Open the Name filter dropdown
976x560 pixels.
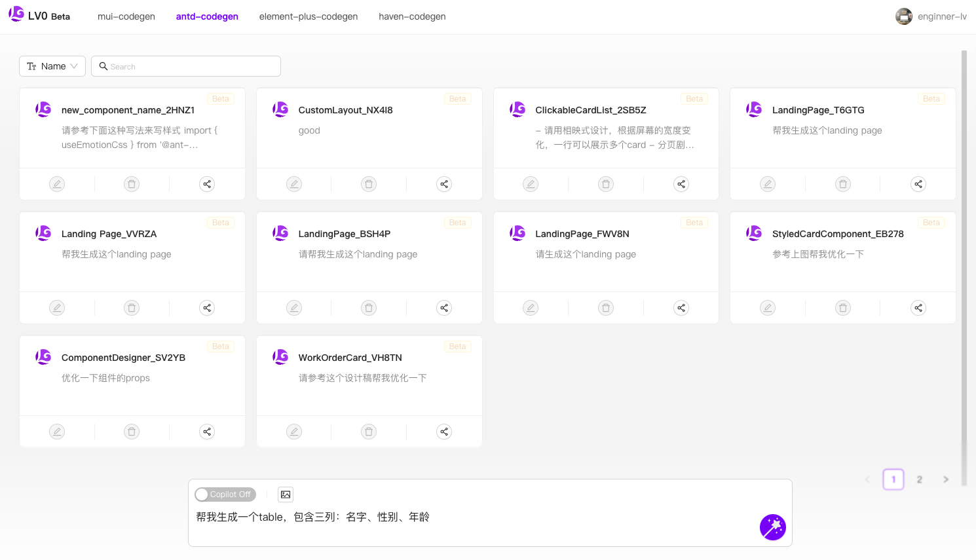(52, 65)
